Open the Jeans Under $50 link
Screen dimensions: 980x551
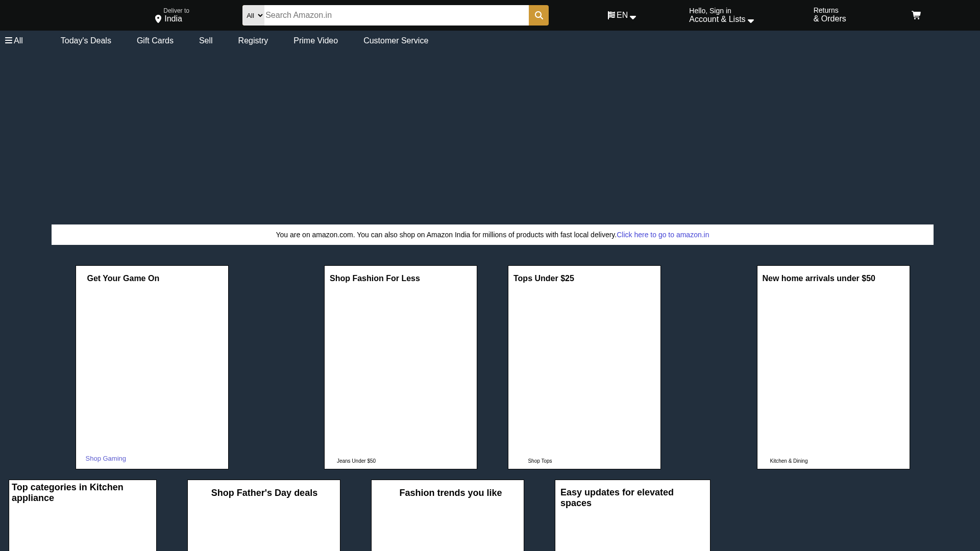point(356,461)
